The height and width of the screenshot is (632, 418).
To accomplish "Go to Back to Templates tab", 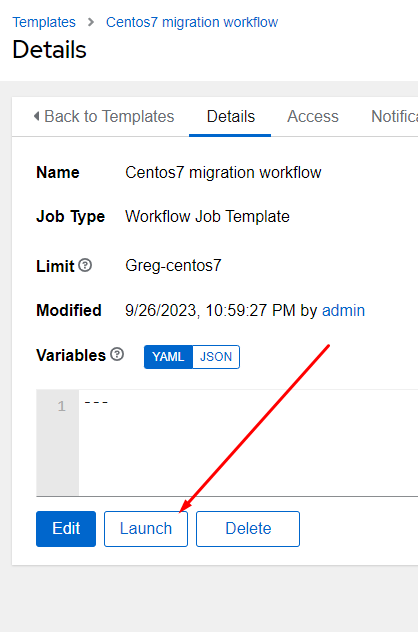I will (x=104, y=116).
